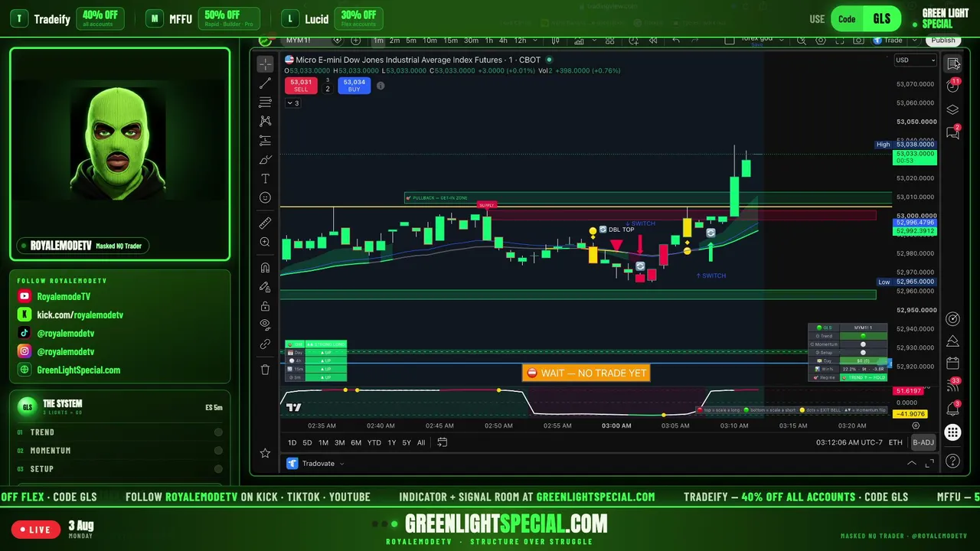Open the timeframe list dropdown arrow
The width and height of the screenshot is (980, 551).
click(534, 41)
